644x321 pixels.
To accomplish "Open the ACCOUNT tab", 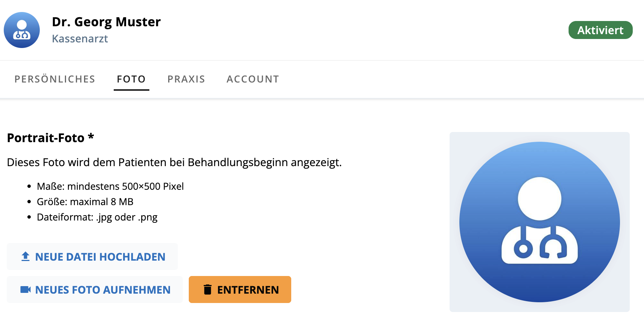I will (x=253, y=79).
